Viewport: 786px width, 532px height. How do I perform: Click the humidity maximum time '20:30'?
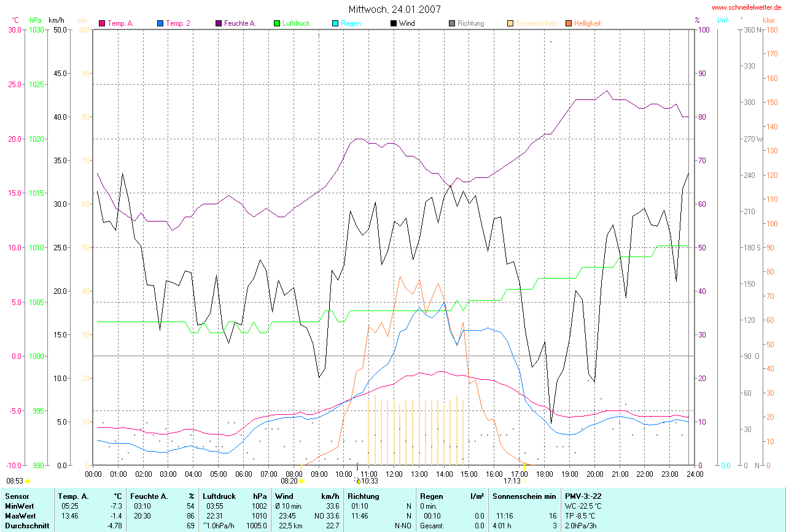(x=142, y=516)
